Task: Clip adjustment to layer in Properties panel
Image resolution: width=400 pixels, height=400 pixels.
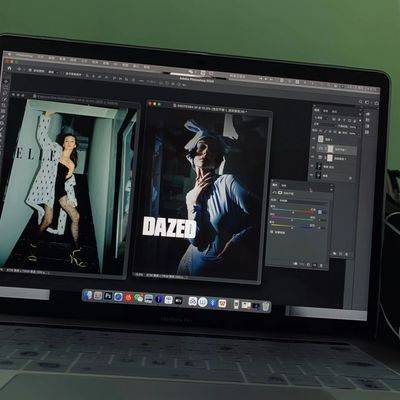Action: 295,263
